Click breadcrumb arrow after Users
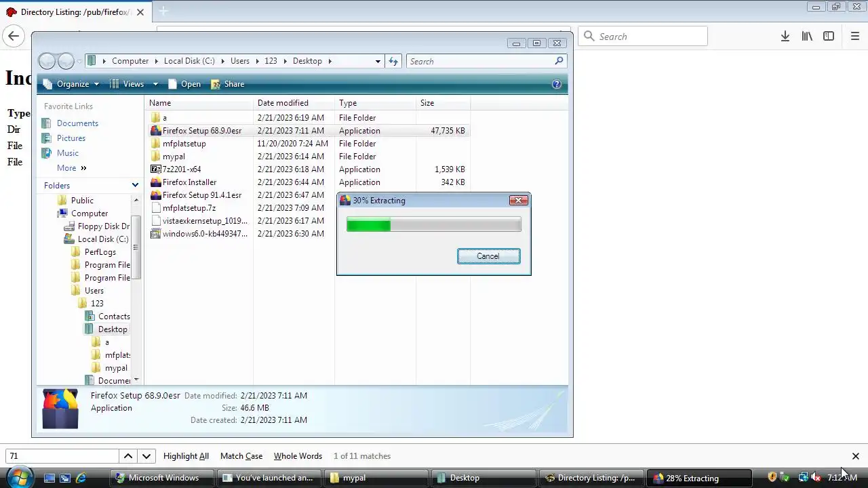The image size is (868, 488). click(x=257, y=61)
